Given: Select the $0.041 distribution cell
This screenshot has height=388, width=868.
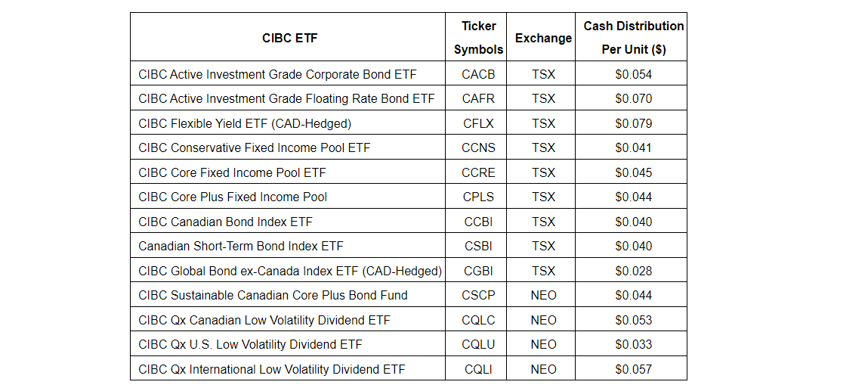Looking at the screenshot, I should (x=633, y=147).
